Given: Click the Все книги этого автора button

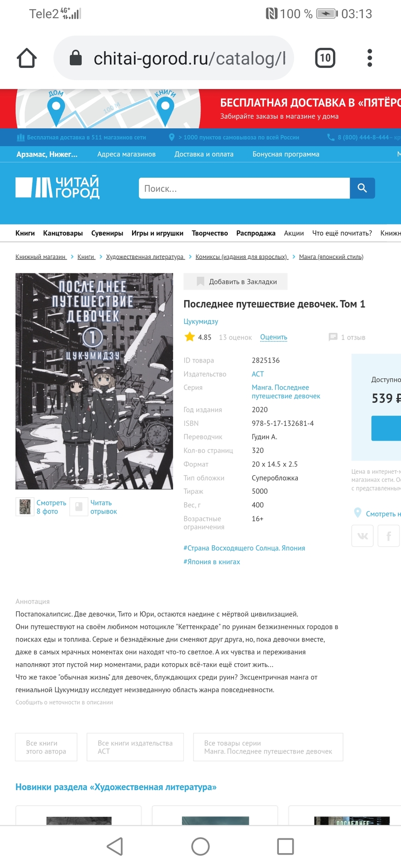Looking at the screenshot, I should pyautogui.click(x=46, y=747).
